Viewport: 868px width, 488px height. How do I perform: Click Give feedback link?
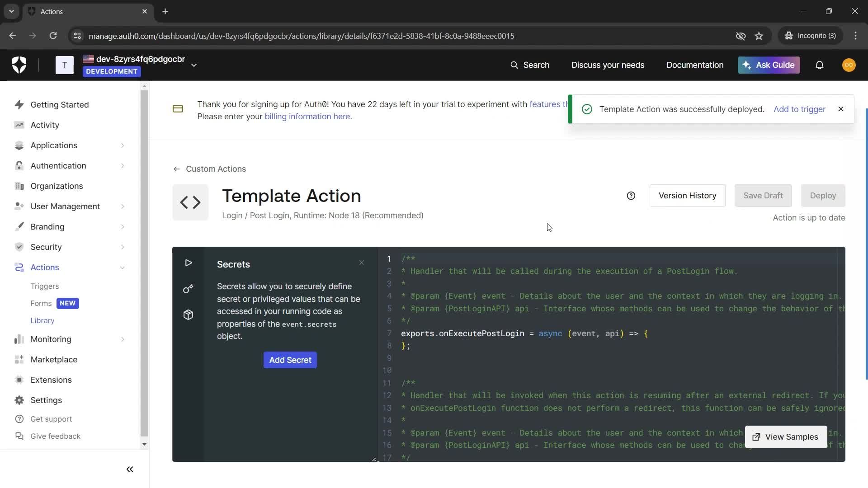(55, 436)
